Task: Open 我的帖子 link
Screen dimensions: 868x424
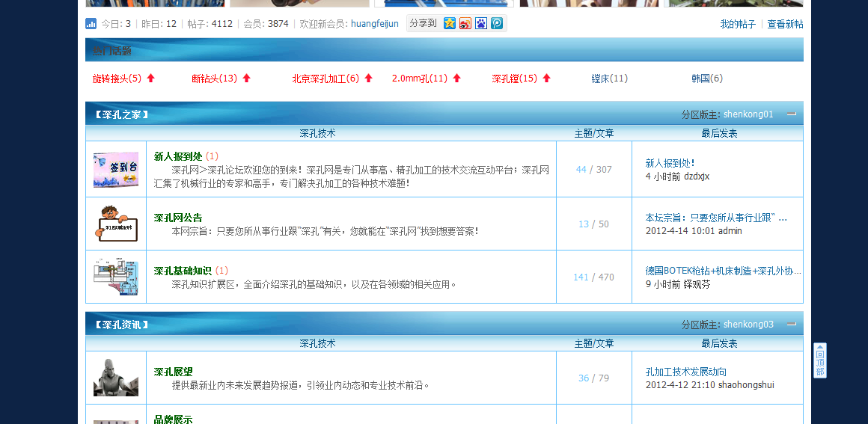Action: click(738, 25)
